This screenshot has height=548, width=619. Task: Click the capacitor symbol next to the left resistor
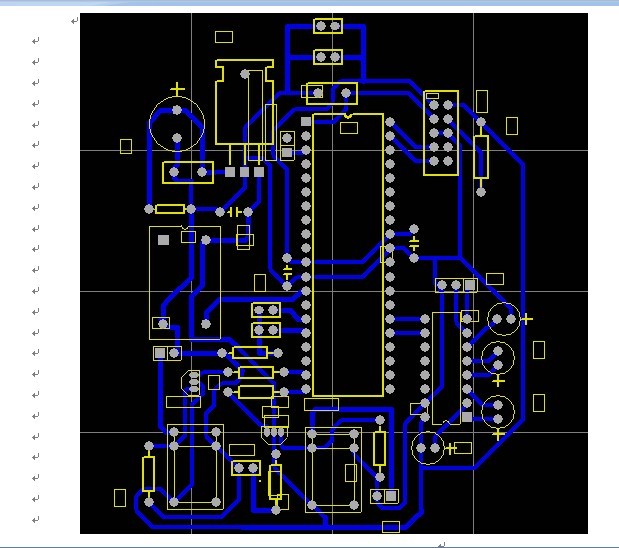tap(234, 212)
